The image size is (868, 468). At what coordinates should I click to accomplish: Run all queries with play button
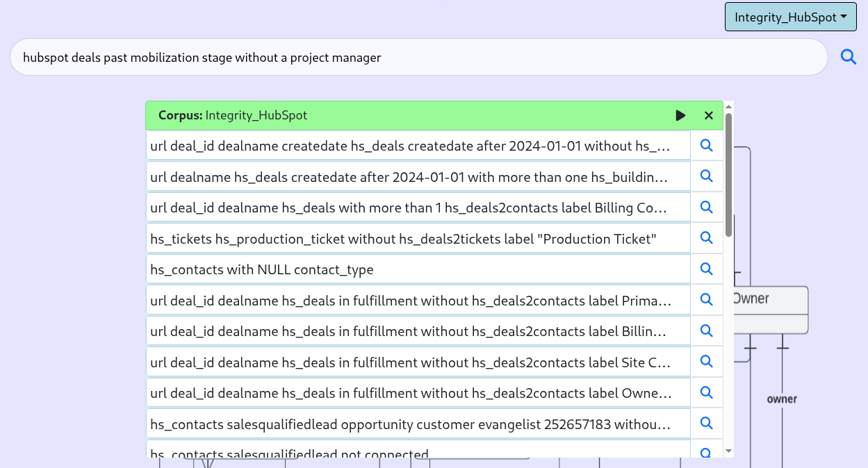tap(680, 115)
